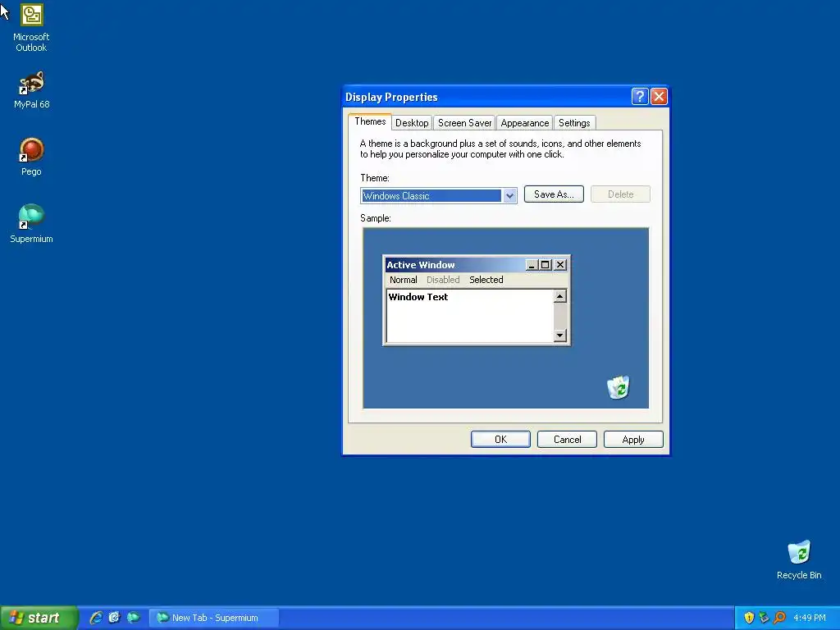Viewport: 840px width, 630px height.
Task: Switch to the Desktop tab
Action: 412,123
